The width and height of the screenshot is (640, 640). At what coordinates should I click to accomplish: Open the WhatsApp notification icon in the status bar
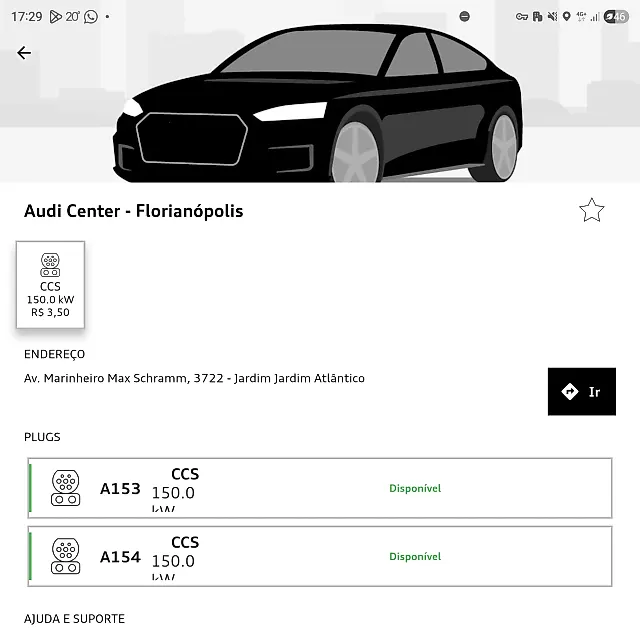pyautogui.click(x=91, y=17)
